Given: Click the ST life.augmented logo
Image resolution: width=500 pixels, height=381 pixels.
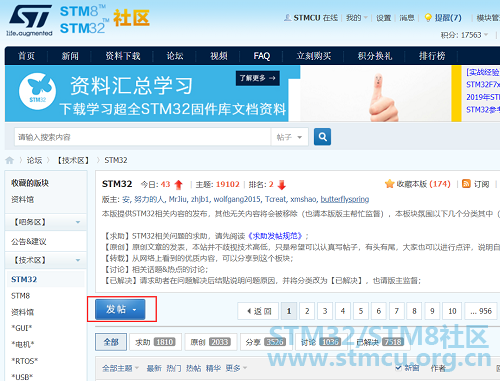Looking at the screenshot, I should pyautogui.click(x=30, y=20).
